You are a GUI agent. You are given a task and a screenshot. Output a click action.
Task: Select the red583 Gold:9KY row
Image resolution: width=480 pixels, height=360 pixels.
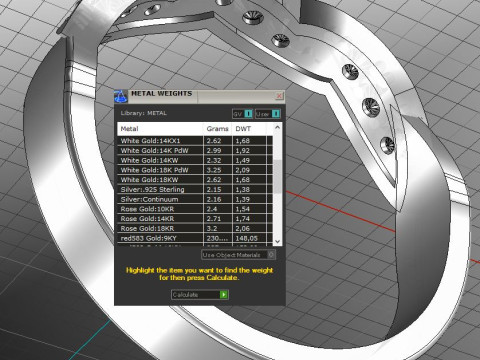[x=195, y=238]
